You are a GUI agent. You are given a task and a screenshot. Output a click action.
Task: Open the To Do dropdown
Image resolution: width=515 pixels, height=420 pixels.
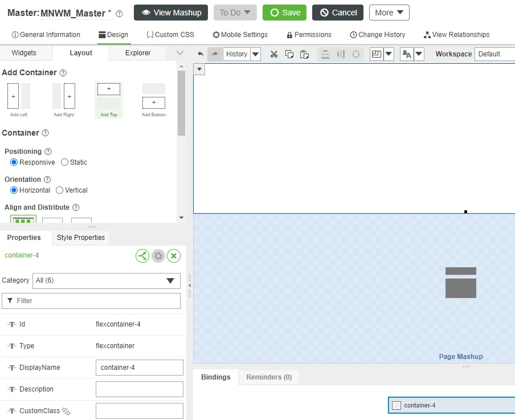coord(235,13)
